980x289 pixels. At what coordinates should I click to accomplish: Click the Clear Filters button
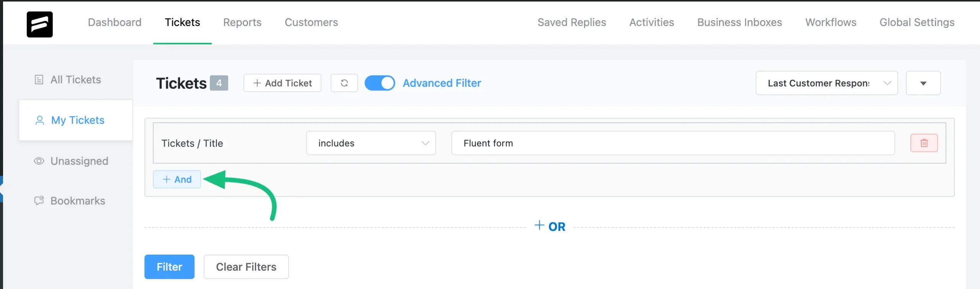tap(246, 267)
